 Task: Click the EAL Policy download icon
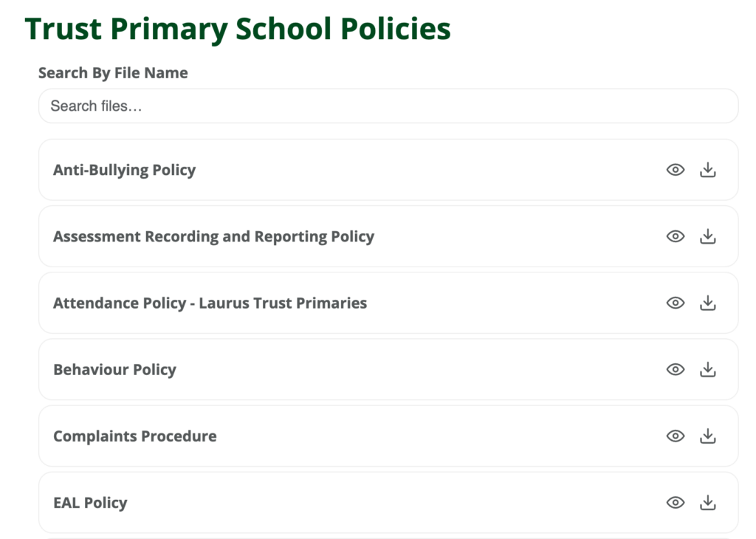(707, 502)
